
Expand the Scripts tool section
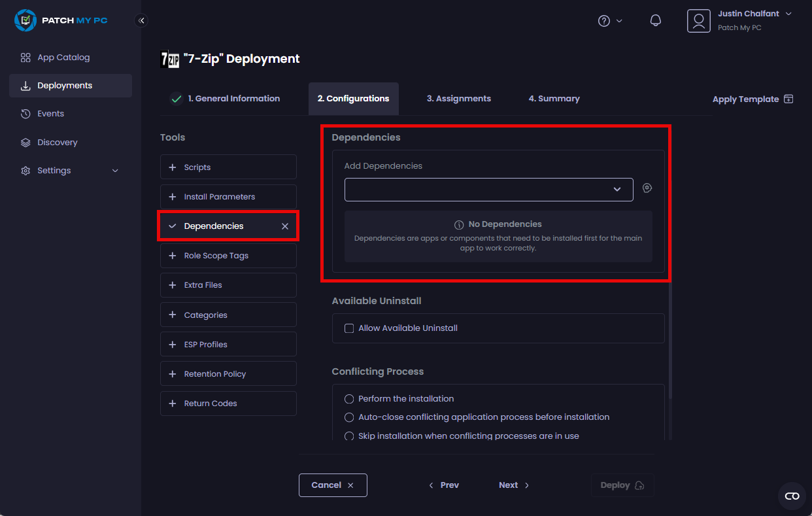(228, 167)
